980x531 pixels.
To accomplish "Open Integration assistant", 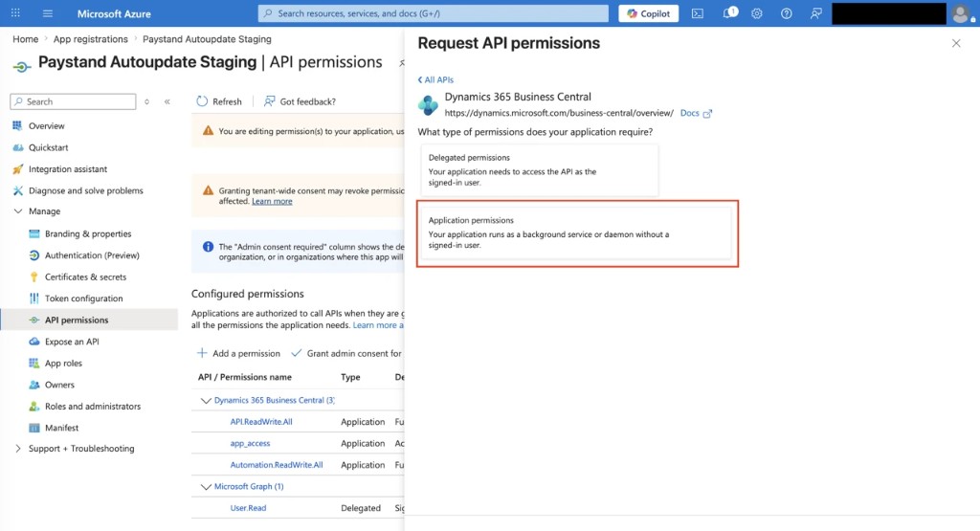I will (x=68, y=168).
